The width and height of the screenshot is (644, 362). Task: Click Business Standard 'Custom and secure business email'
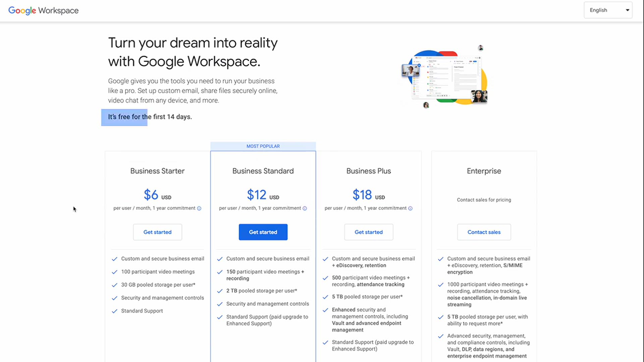268,259
